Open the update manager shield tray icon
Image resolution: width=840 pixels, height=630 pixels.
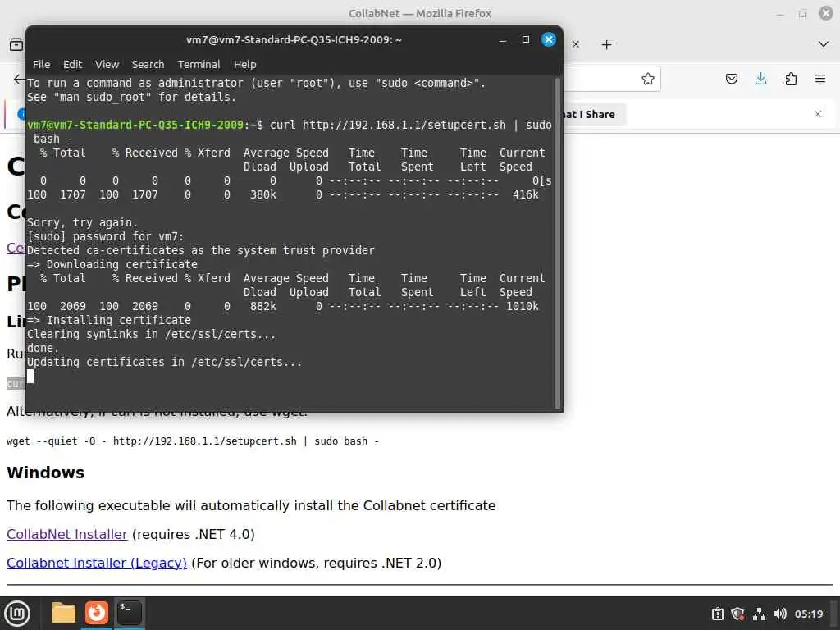click(x=737, y=614)
